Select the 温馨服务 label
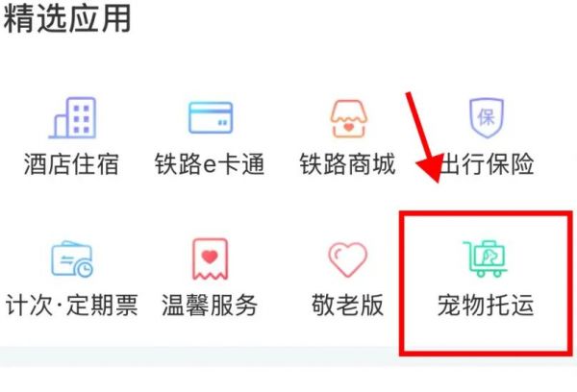Image resolution: width=577 pixels, height=392 pixels. click(210, 305)
